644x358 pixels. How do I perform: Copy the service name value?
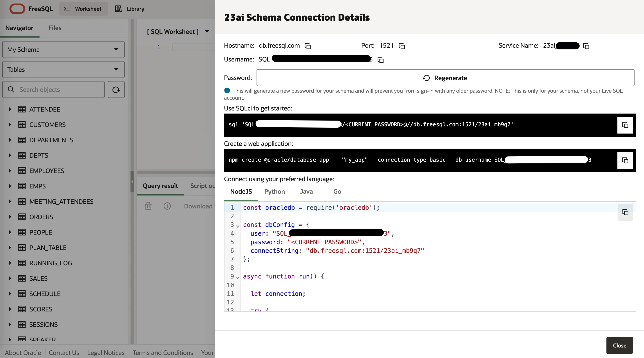point(586,46)
